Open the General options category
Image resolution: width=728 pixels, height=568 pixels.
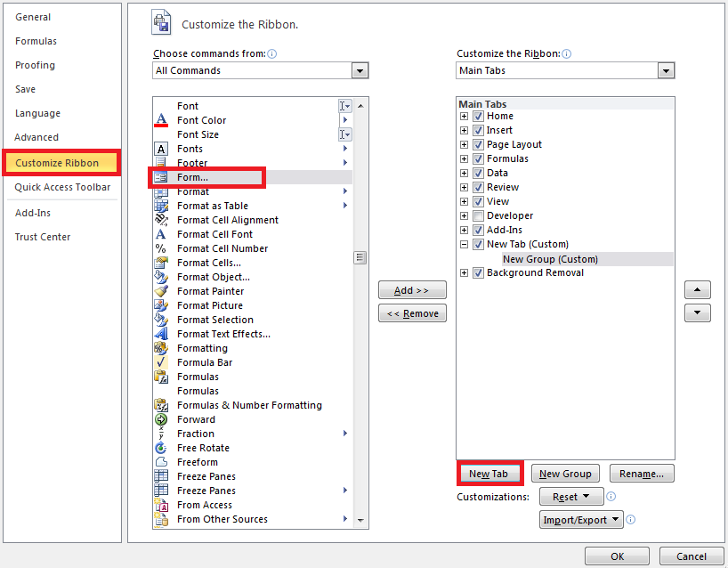coord(33,17)
